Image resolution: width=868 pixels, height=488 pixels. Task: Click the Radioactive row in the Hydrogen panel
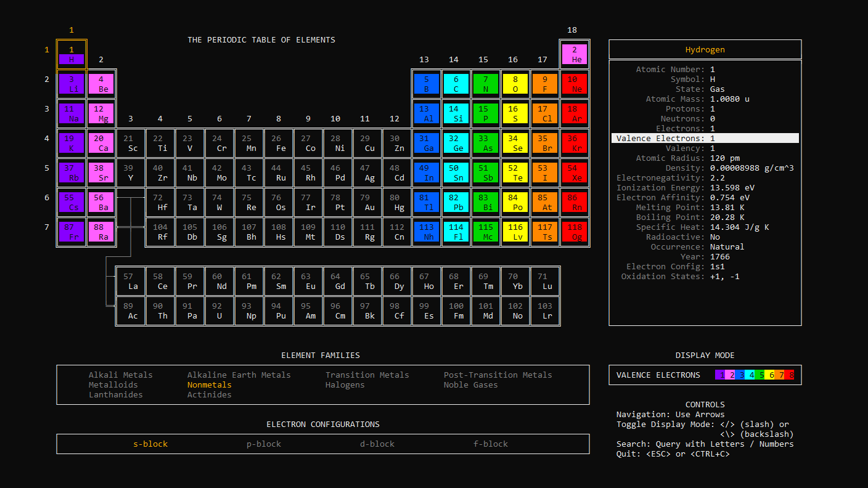point(705,237)
